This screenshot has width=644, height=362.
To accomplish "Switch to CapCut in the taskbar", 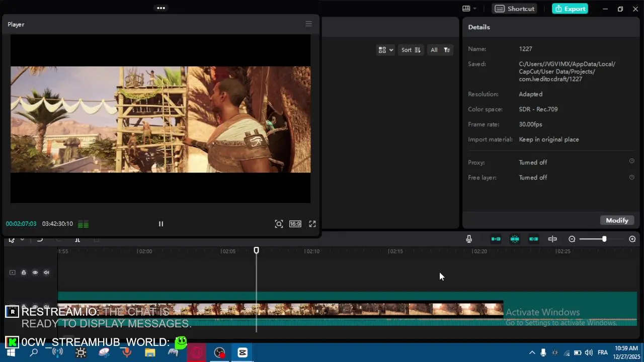I will click(x=243, y=352).
